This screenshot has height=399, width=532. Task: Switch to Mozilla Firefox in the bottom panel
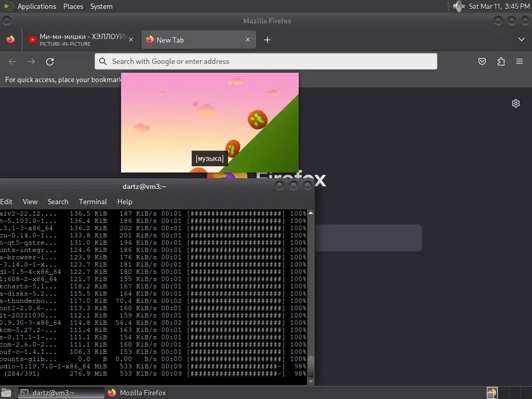(x=137, y=393)
